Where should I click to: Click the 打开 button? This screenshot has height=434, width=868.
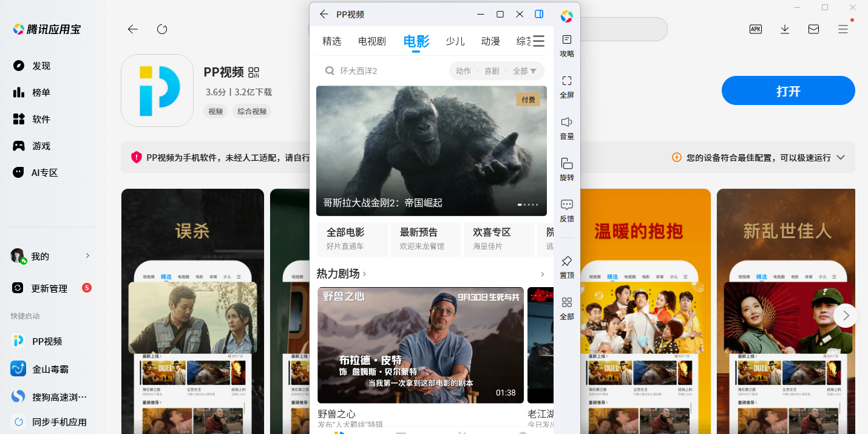pyautogui.click(x=788, y=91)
